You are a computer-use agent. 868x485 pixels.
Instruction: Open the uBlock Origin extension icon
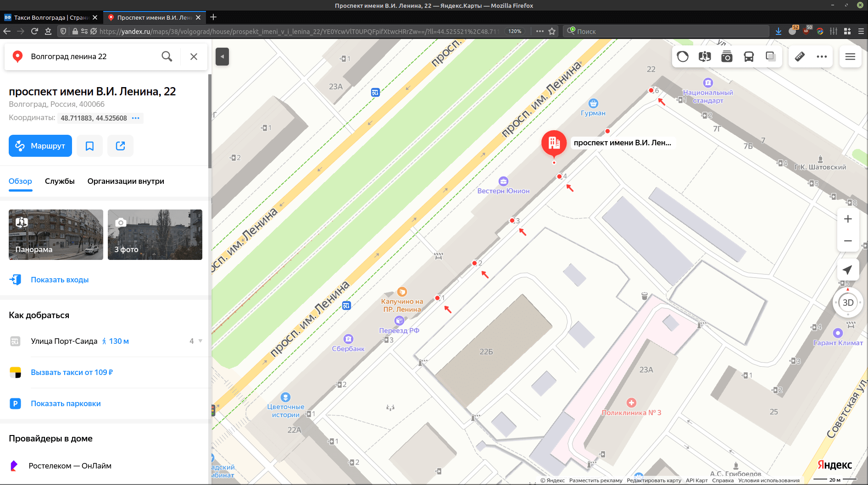[806, 31]
